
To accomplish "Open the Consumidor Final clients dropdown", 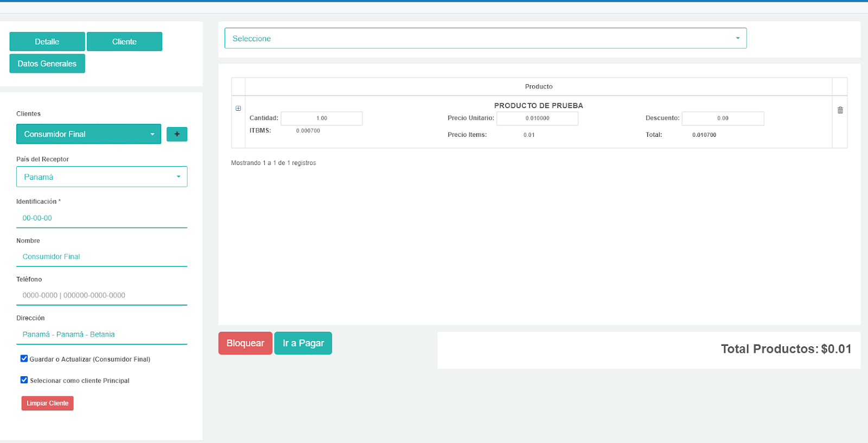I will tap(88, 134).
